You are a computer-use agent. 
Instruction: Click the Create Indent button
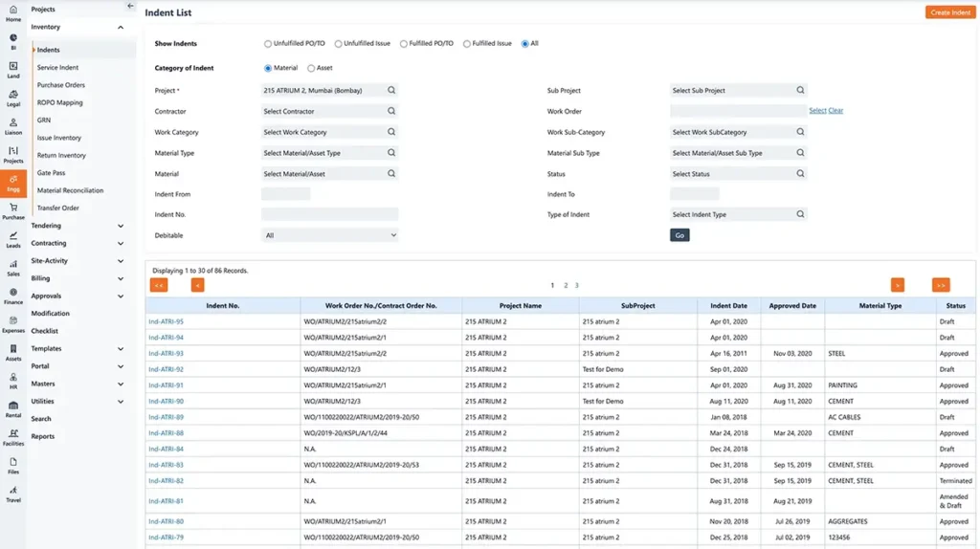tap(950, 12)
